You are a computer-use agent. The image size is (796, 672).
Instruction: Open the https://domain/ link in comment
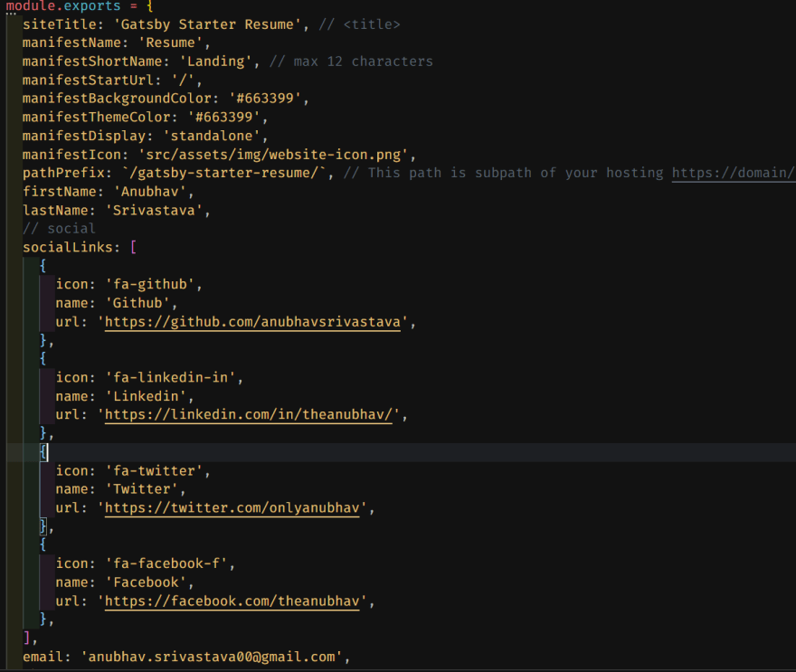click(734, 173)
